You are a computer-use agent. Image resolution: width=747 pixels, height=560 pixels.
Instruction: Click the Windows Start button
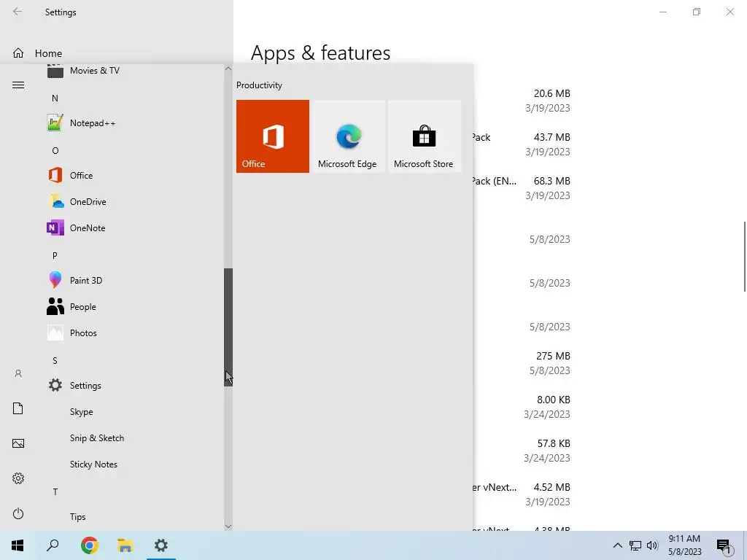[x=18, y=545]
